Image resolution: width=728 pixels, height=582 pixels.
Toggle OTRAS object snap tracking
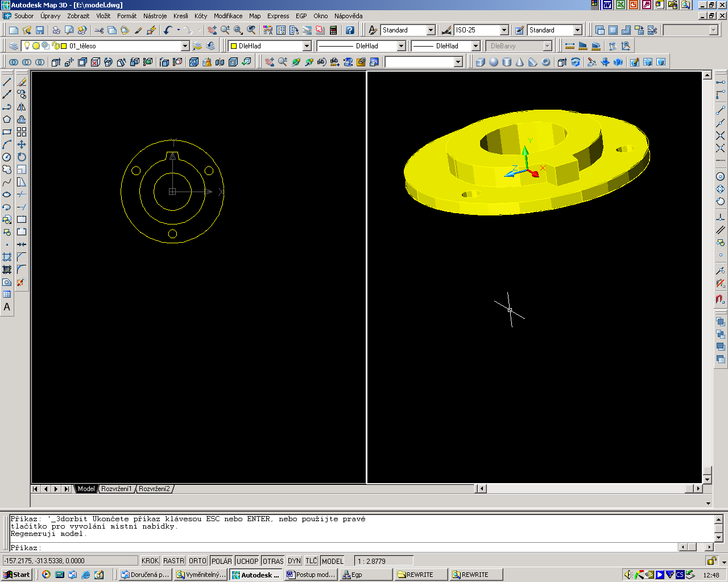tap(273, 561)
